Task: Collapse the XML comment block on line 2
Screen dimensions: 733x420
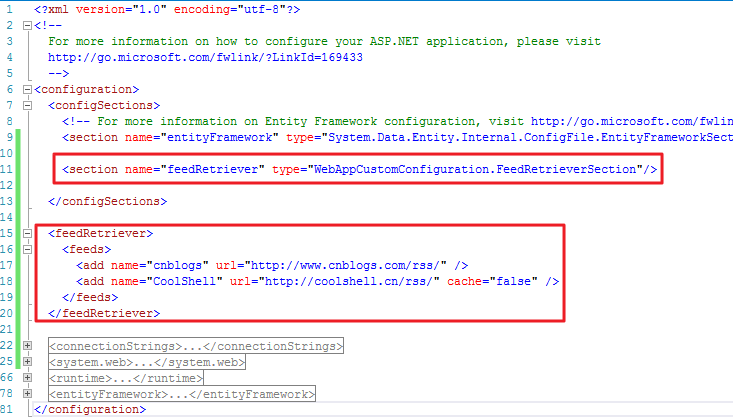Action: [x=28, y=26]
